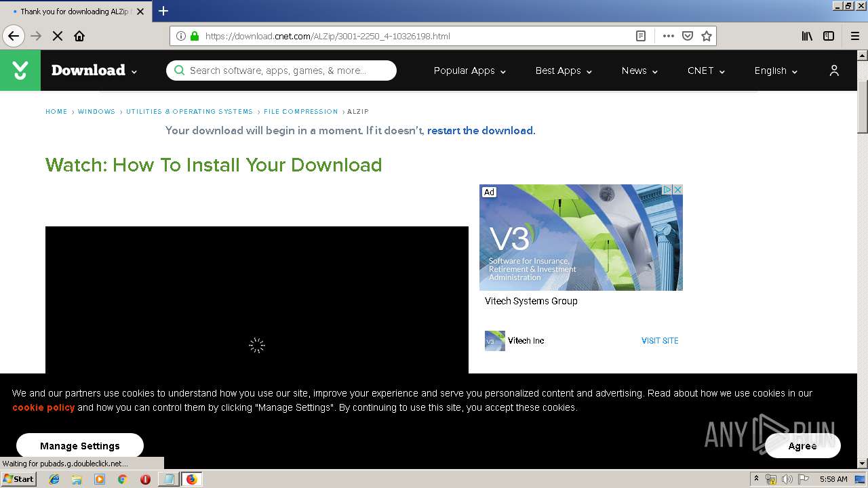
Task: Open Utilities & Operating Systems breadcrumb
Action: coord(189,112)
